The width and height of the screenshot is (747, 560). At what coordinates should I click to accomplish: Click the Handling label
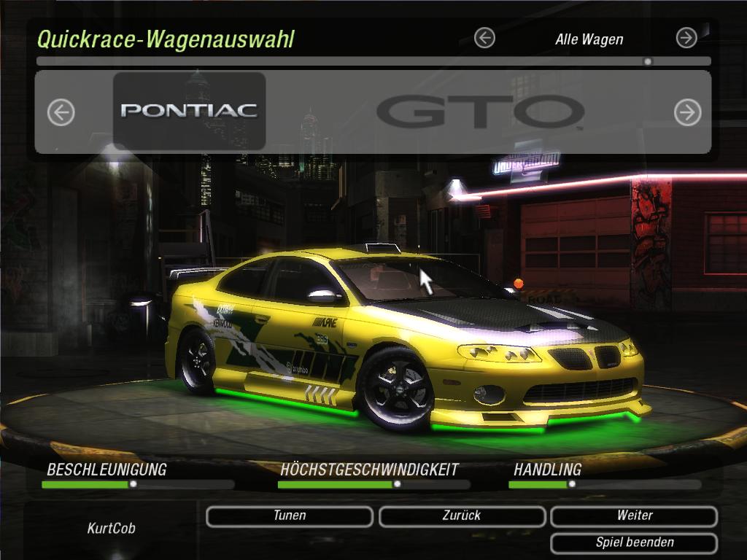(547, 470)
